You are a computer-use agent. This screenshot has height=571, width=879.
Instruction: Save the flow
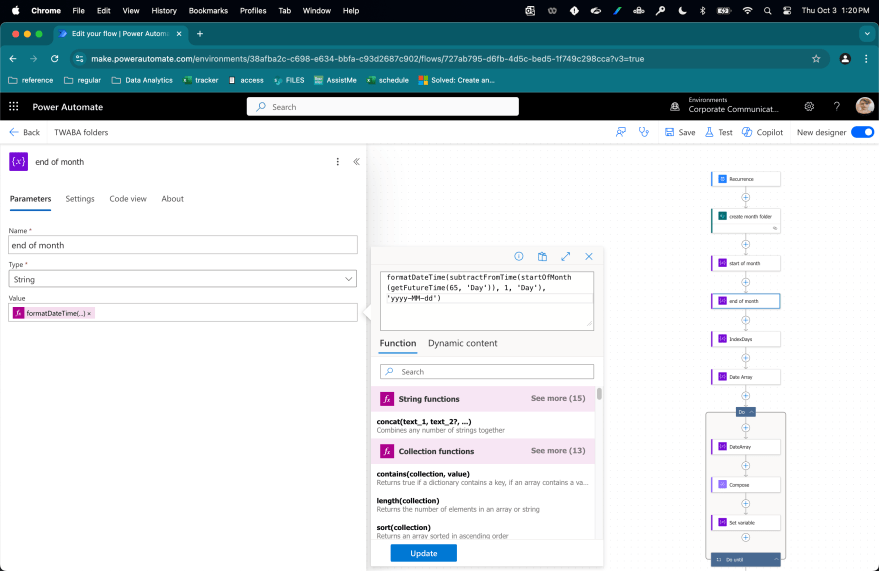coord(679,132)
